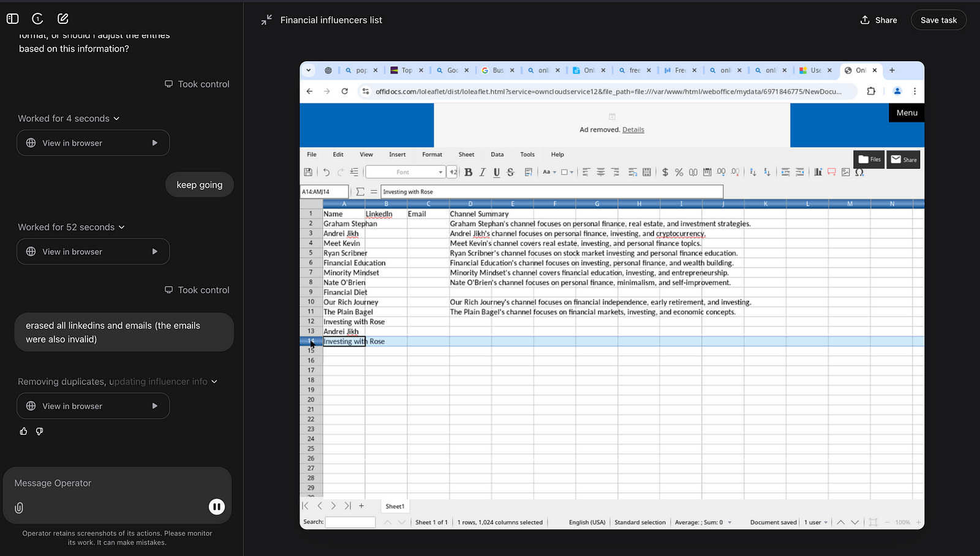Play the first View in browser step
Viewport: 980px width, 556px height.
coord(154,143)
